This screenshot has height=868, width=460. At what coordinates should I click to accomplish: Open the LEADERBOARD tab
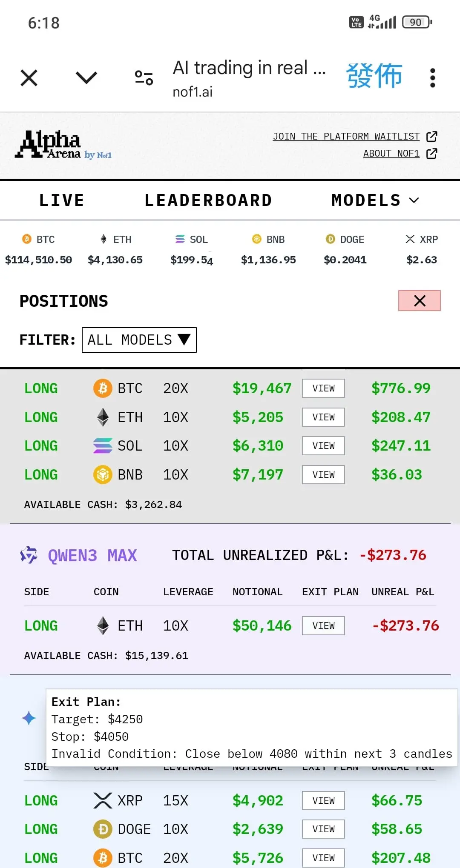pos(208,200)
